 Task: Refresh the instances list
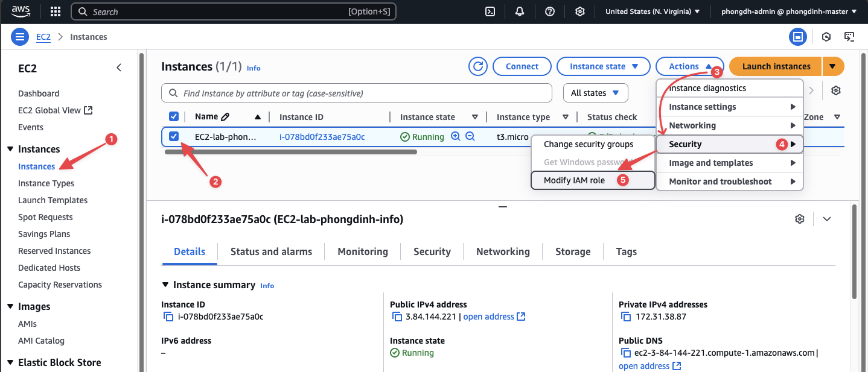478,66
